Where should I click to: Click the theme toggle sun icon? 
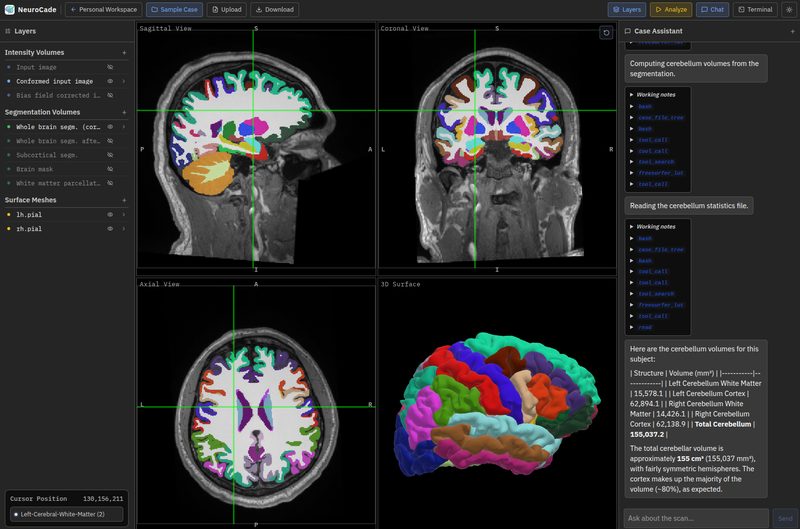[790, 9]
